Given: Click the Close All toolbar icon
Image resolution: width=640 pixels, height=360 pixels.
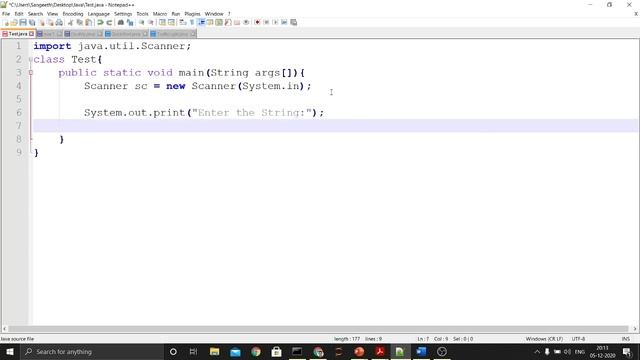Looking at the screenshot, I should pyautogui.click(x=50, y=22).
